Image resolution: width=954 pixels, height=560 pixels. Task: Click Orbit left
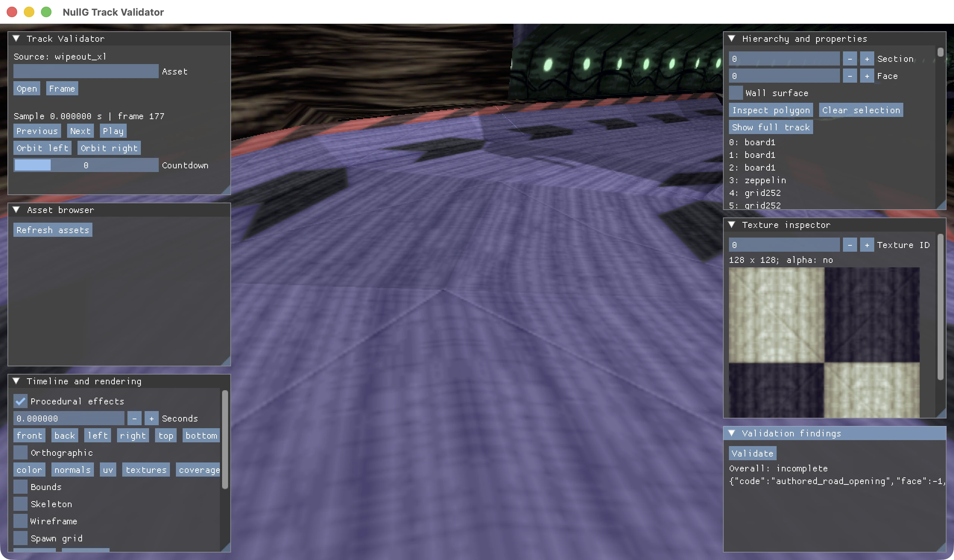coord(42,148)
